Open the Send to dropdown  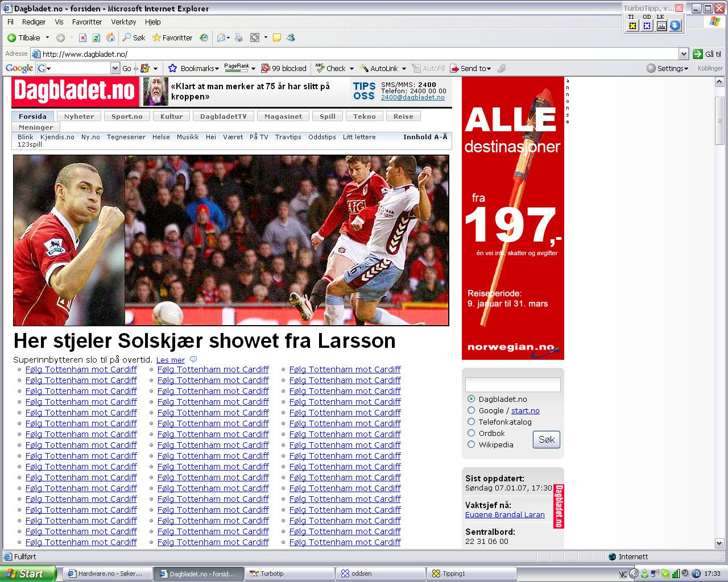489,69
